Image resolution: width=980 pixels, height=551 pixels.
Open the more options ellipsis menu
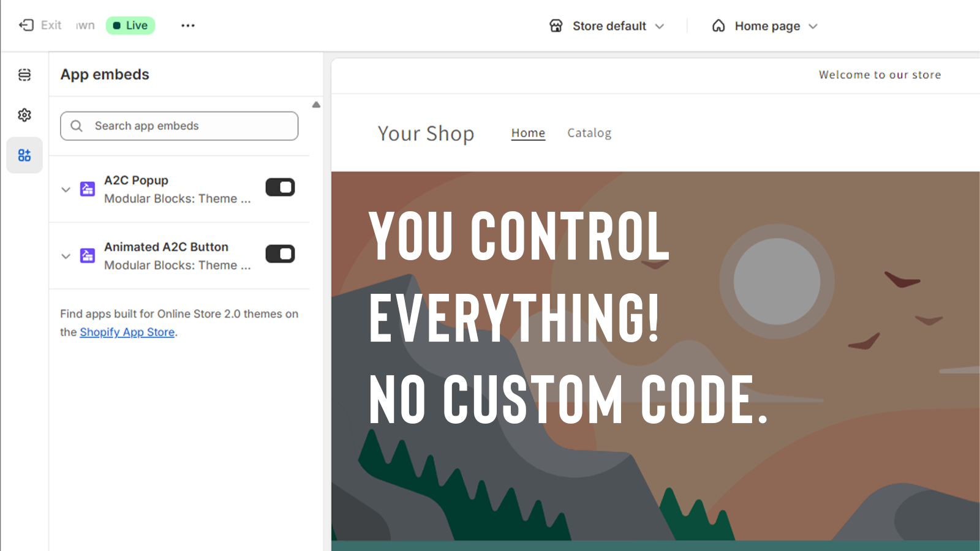187,25
